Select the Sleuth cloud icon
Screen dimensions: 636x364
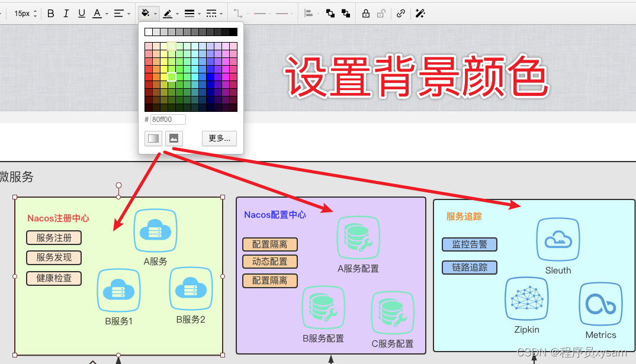point(558,240)
